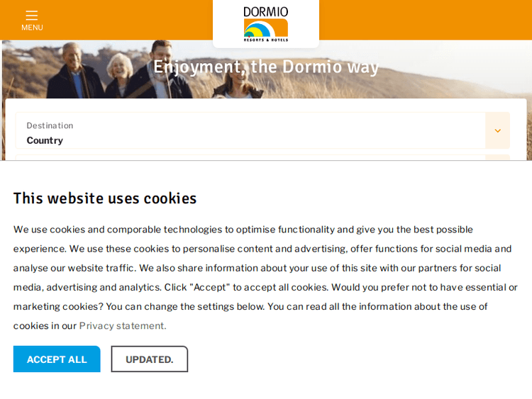Open the Privacy statement link
This screenshot has height=399, width=532.
(x=123, y=326)
